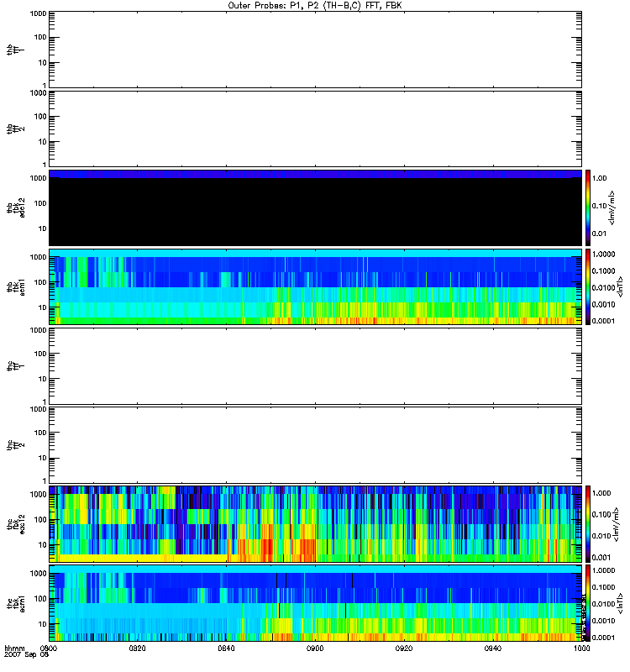The height and width of the screenshot is (672, 630).
Task: Click the '0.0001' value on thb scm1 colorbar
Action: click(x=603, y=321)
